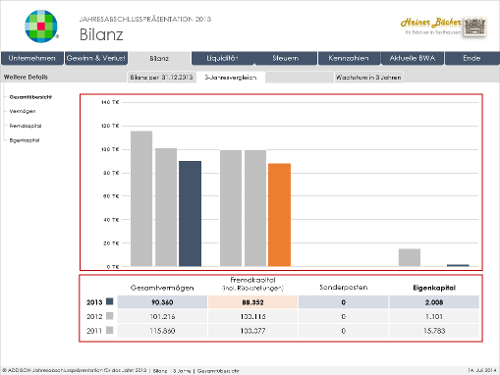Click the Gesamtvermögen column header

pos(162,288)
